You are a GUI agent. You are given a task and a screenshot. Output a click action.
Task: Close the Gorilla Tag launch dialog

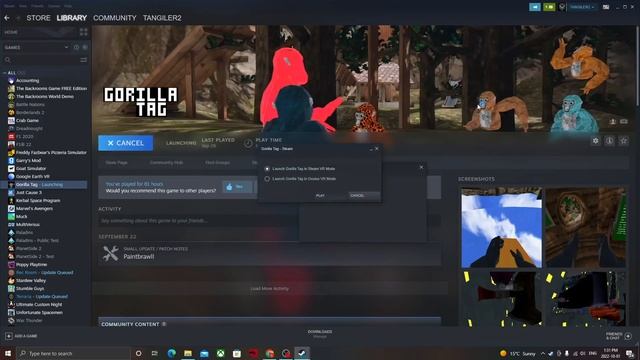[x=377, y=149]
